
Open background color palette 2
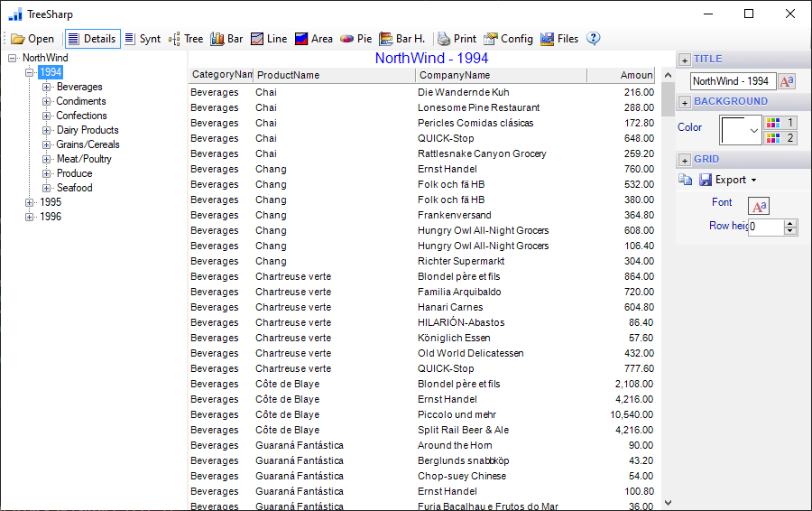pos(780,138)
